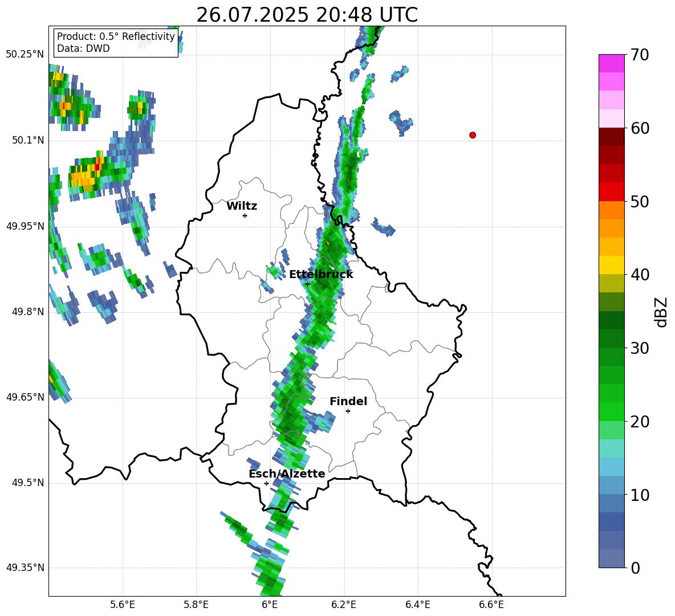
Task: Click the 6.4°E longitude label
Action: tap(417, 605)
